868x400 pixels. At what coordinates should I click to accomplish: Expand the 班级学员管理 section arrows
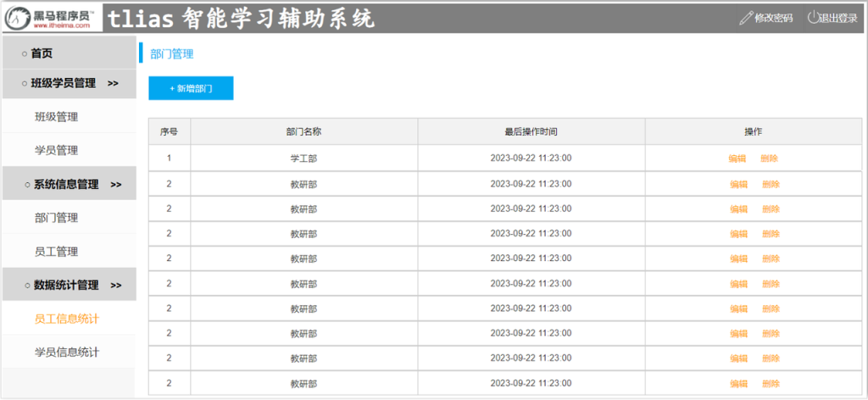tap(114, 83)
